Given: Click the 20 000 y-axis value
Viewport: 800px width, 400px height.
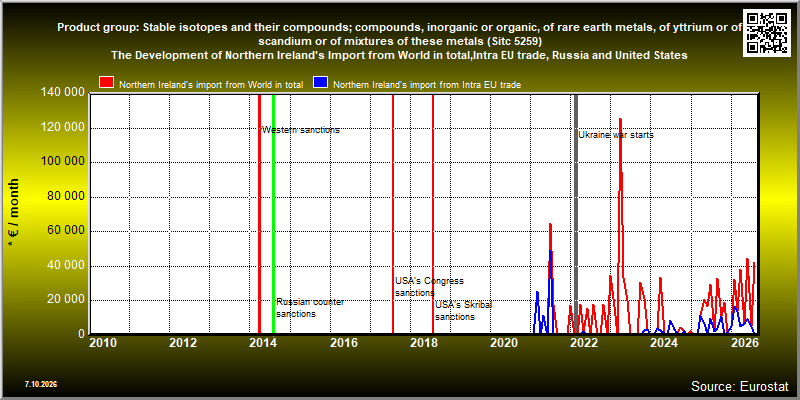Looking at the screenshot, I should tap(65, 300).
